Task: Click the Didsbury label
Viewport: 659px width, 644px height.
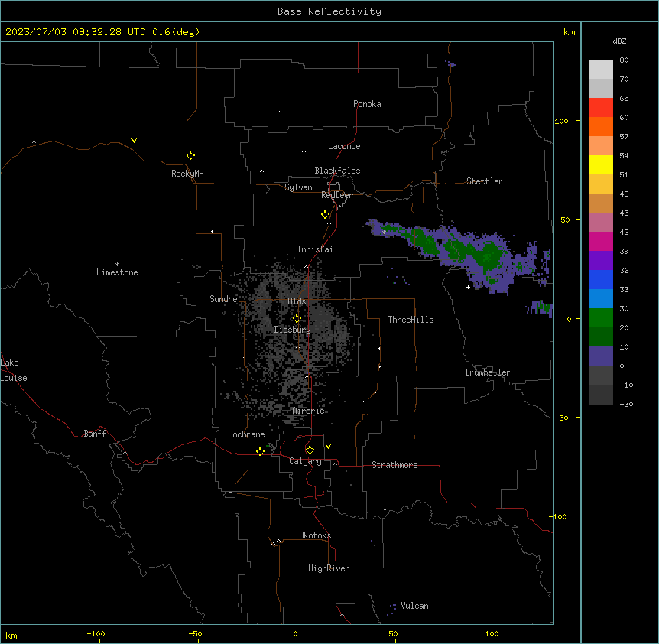Action: 293,330
